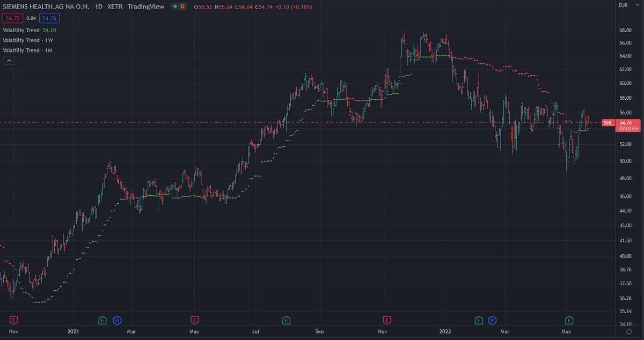Viewport: 644px width, 340px height.
Task: Open chart settings gear icon
Action: [x=628, y=332]
